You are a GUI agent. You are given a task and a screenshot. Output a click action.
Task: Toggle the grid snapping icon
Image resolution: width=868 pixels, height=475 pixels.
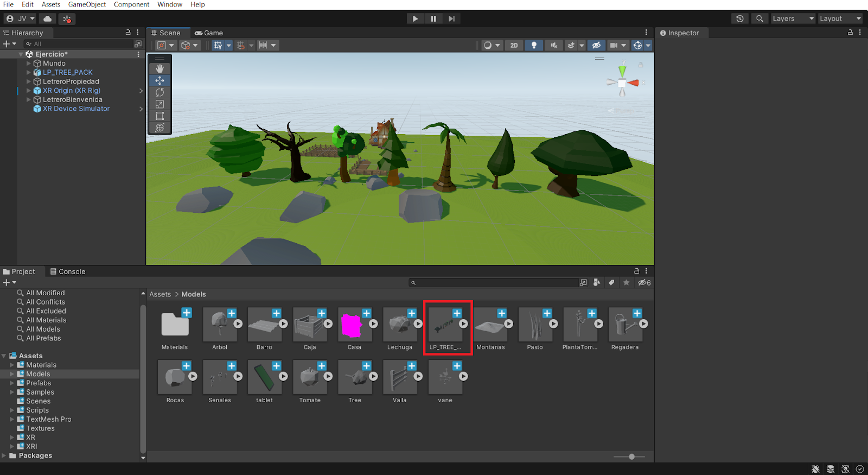(218, 45)
